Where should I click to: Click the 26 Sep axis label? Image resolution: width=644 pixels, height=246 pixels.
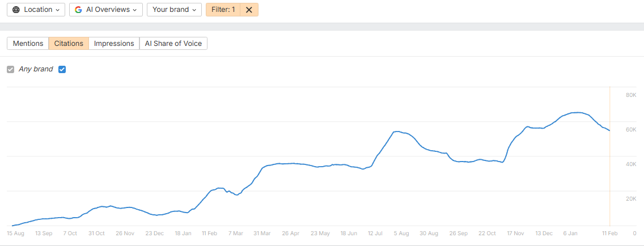pos(459,234)
